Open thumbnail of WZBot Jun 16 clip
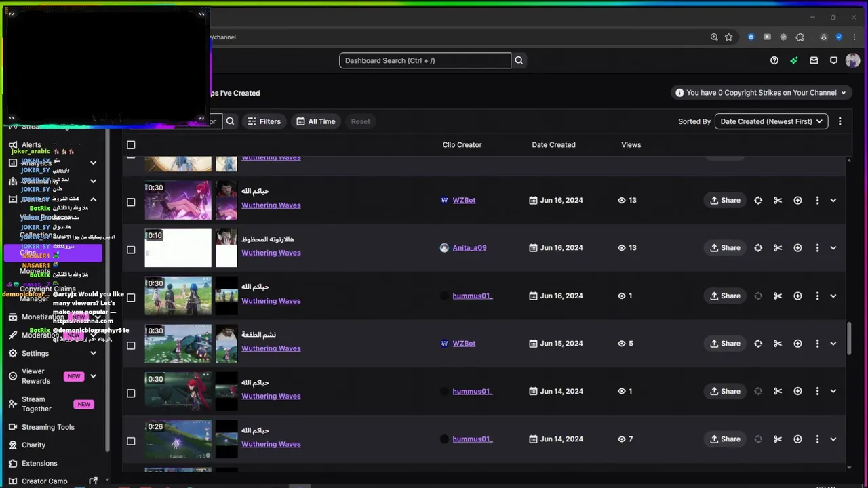This screenshot has height=488, width=868. pyautogui.click(x=178, y=200)
